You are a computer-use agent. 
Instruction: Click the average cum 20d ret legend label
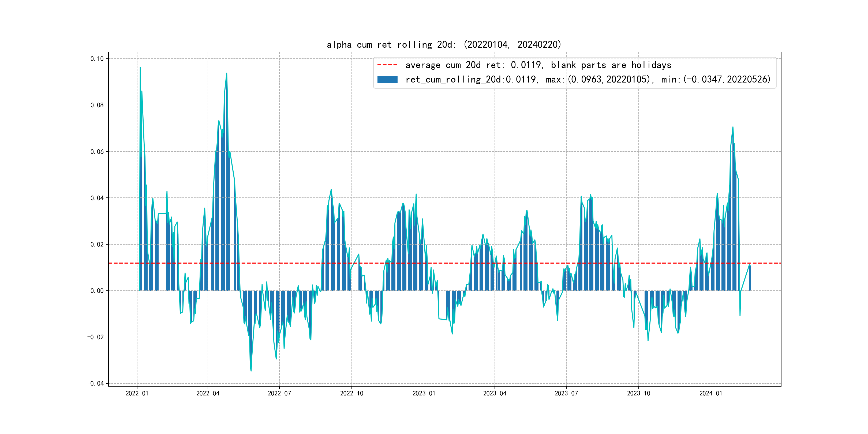click(538, 65)
